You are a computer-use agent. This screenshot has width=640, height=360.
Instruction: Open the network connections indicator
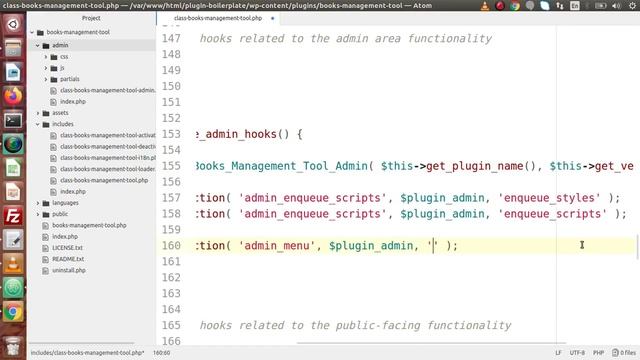560,6
